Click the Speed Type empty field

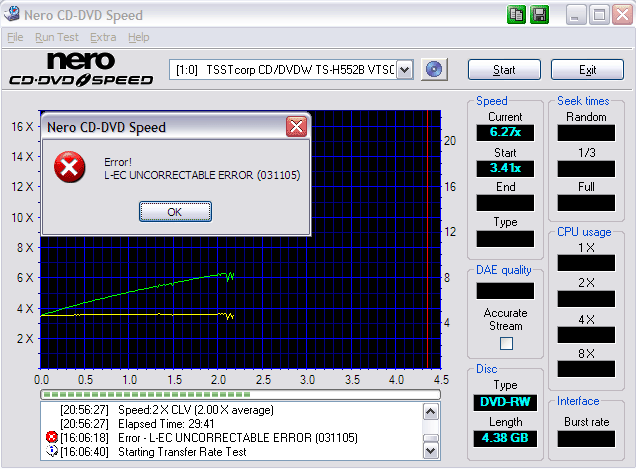pyautogui.click(x=505, y=239)
